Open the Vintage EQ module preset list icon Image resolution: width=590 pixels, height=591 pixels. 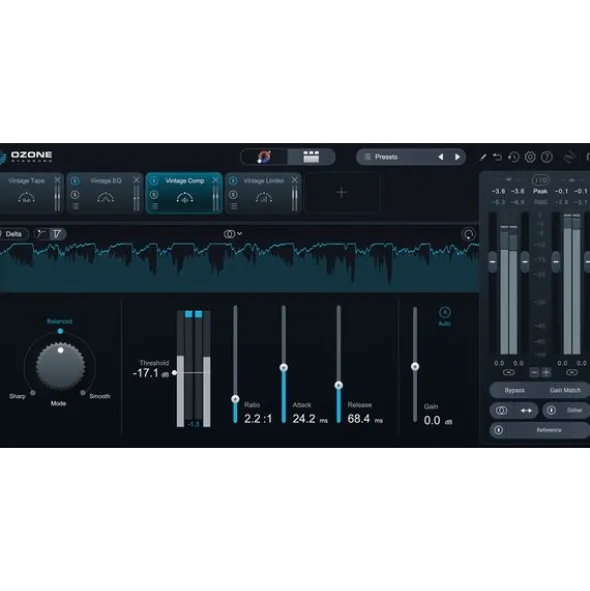coord(76,206)
